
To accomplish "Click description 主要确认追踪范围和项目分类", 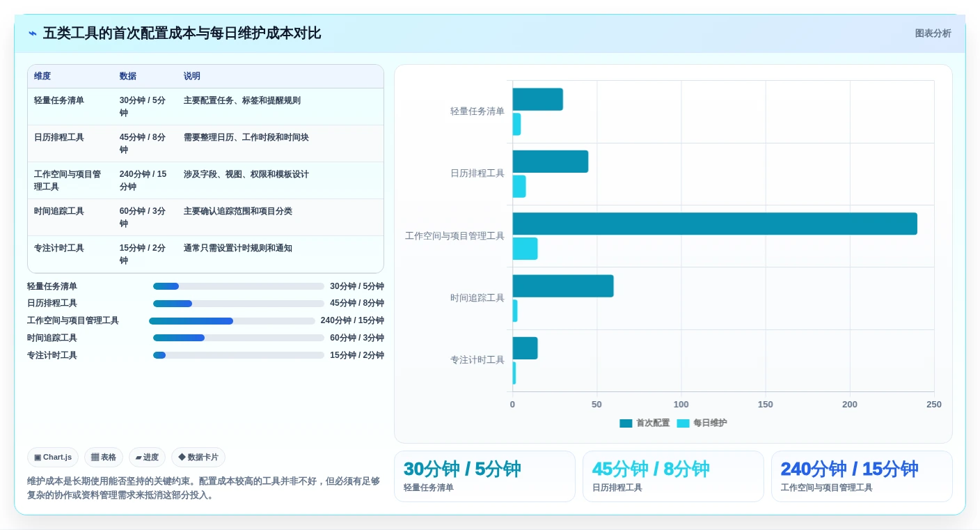I will 238,211.
